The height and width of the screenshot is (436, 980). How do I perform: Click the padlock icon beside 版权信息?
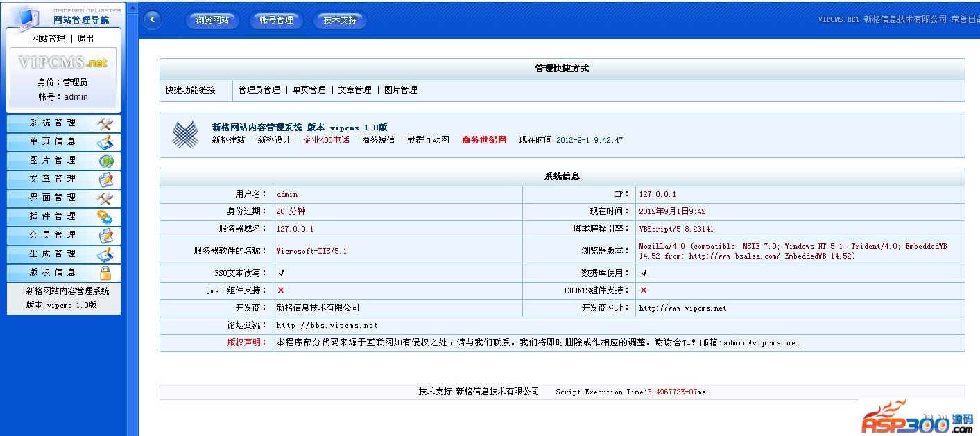coord(105,273)
